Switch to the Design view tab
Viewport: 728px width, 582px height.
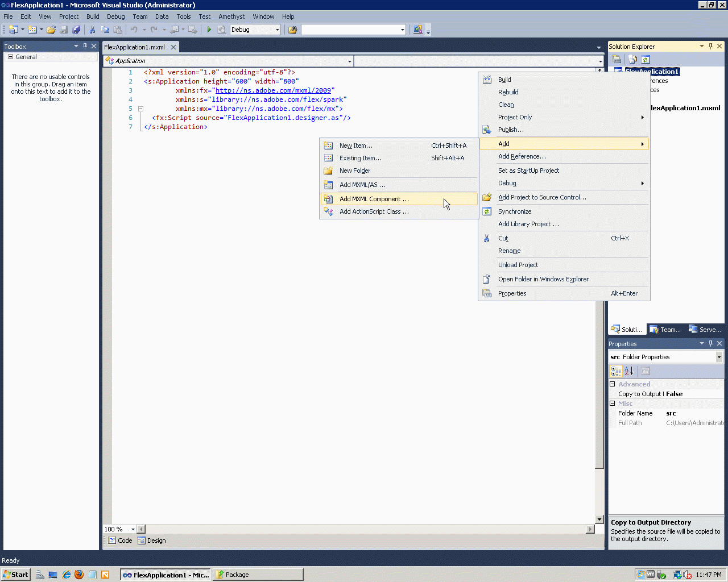[x=152, y=541]
